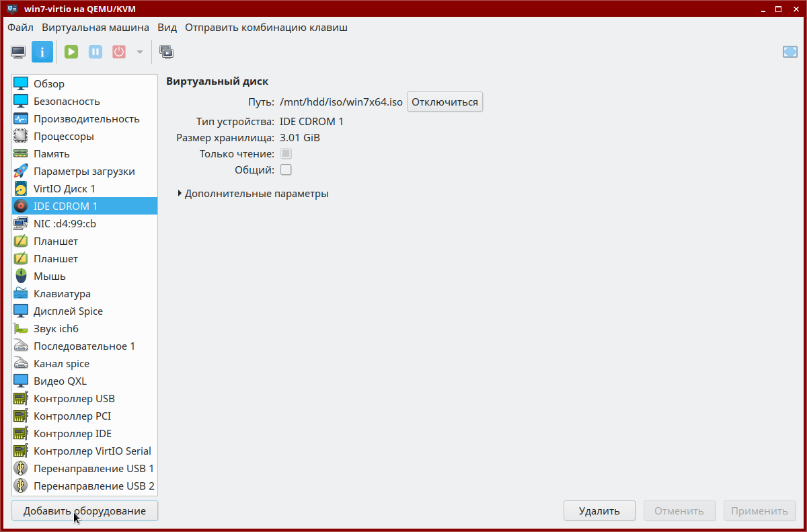
Task: Select the VirtIO Диск 1 device
Action: [64, 189]
